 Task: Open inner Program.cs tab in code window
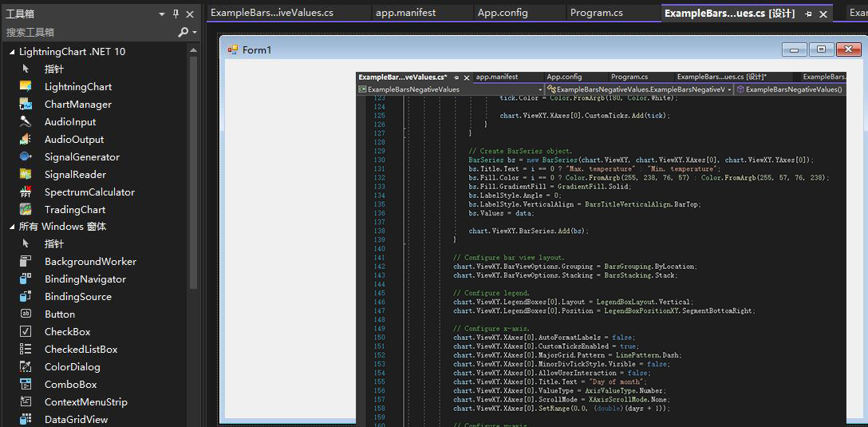[629, 77]
